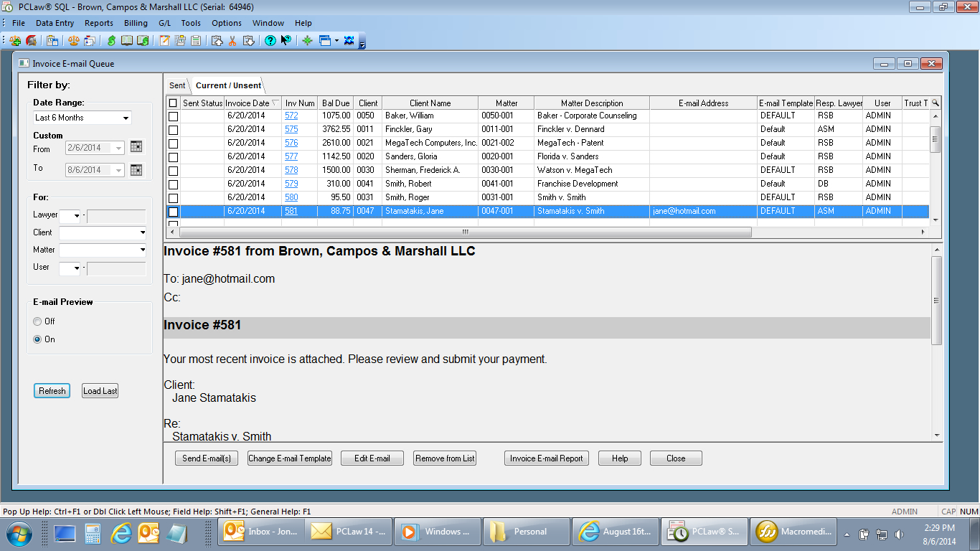Select the E-mail Preview On option
The height and width of the screenshot is (551, 980).
click(x=37, y=339)
